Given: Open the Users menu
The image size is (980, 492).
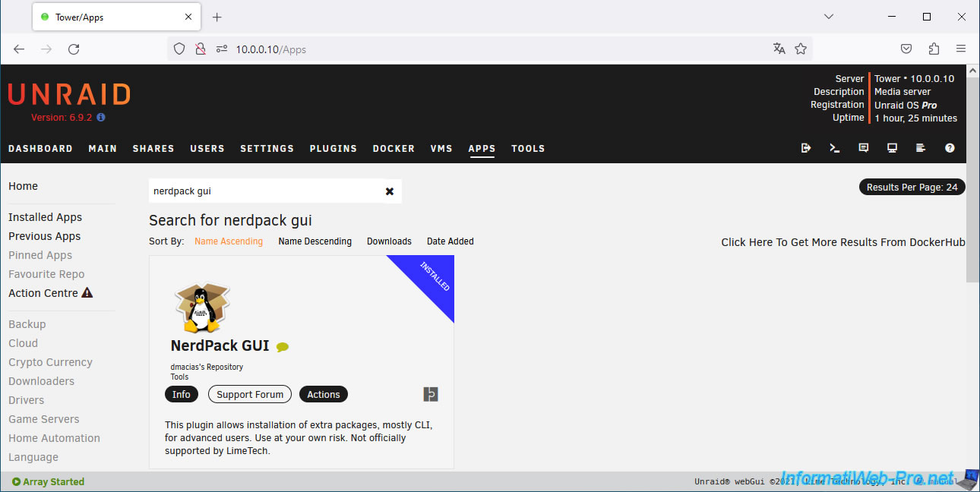Looking at the screenshot, I should [x=207, y=149].
